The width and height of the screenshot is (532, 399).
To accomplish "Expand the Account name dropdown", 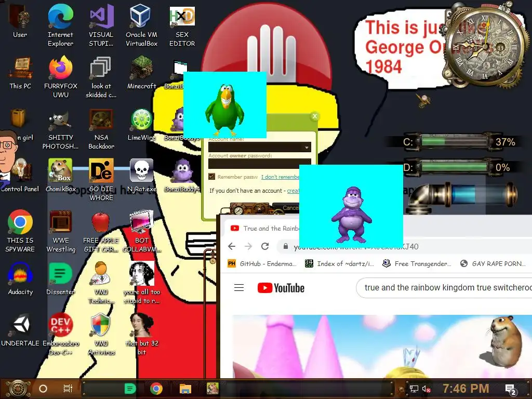I will click(x=307, y=147).
